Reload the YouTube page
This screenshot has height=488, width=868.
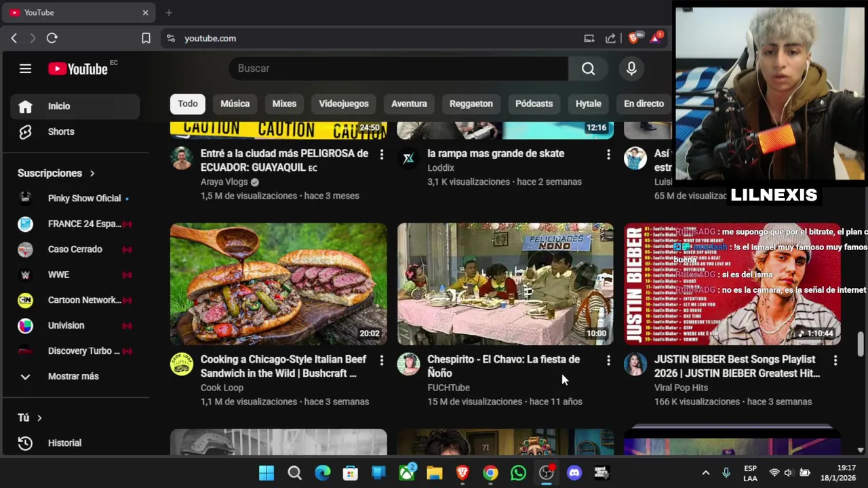coord(52,39)
